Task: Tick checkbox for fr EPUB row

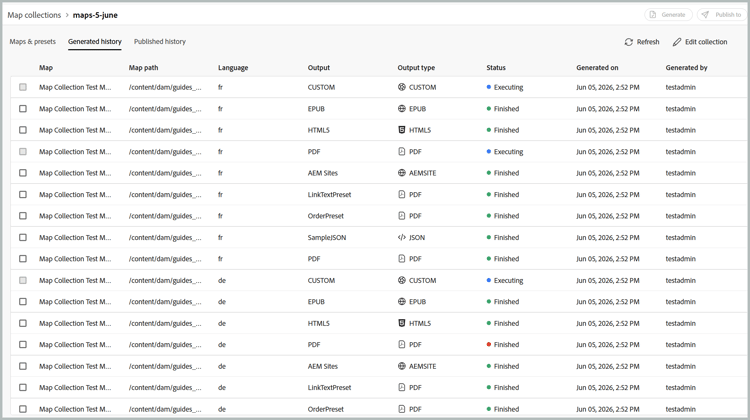Action: 23,109
